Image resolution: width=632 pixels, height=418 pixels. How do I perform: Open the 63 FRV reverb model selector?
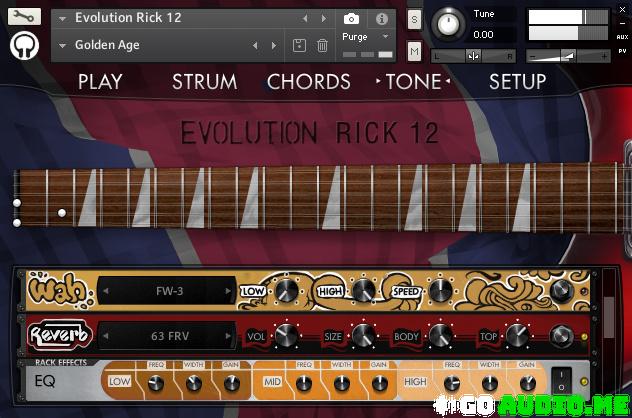(x=169, y=335)
